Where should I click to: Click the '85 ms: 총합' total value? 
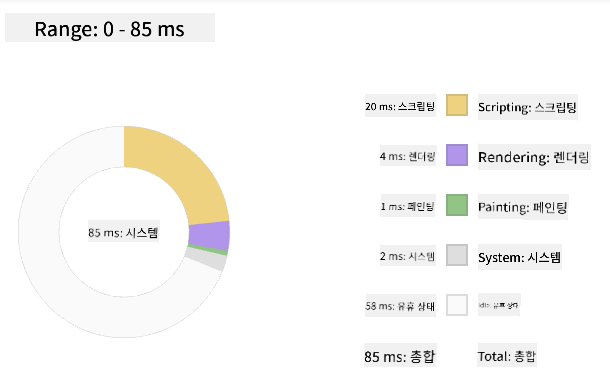pyautogui.click(x=400, y=355)
